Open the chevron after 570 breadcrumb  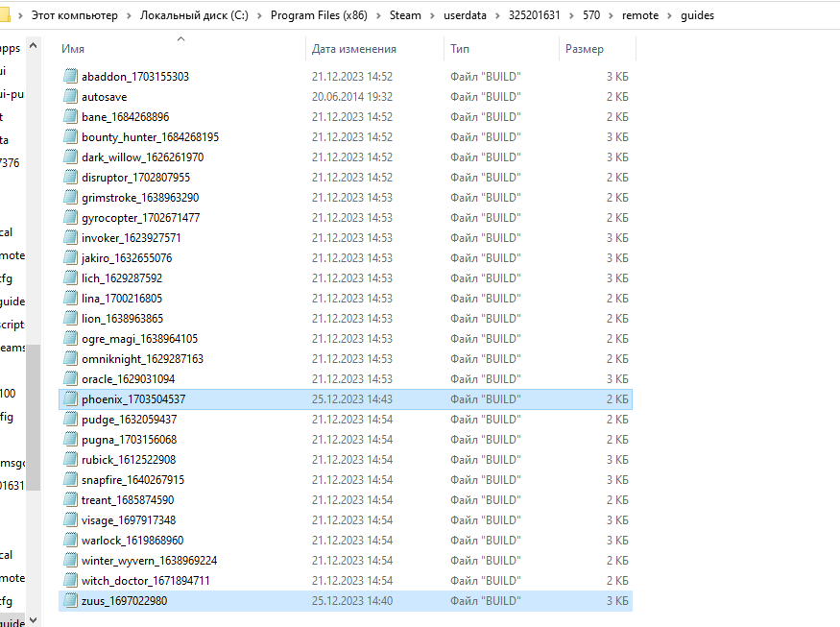tap(612, 15)
